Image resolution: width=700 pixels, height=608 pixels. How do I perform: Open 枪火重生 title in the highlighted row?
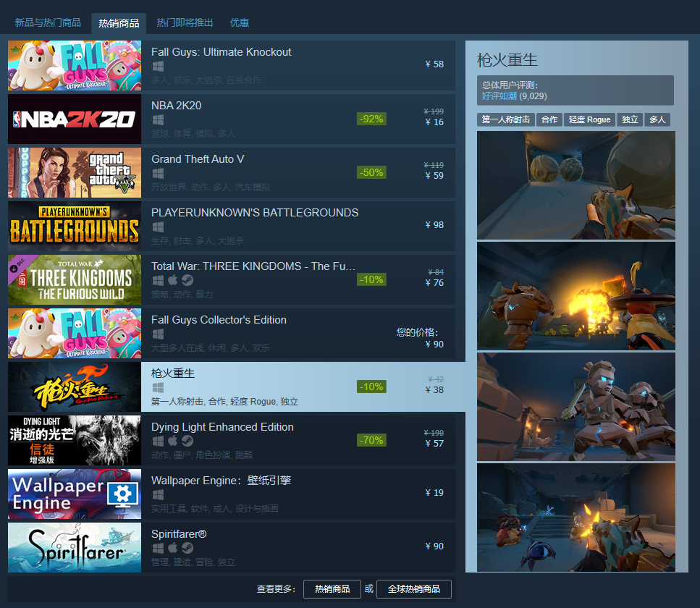click(173, 373)
